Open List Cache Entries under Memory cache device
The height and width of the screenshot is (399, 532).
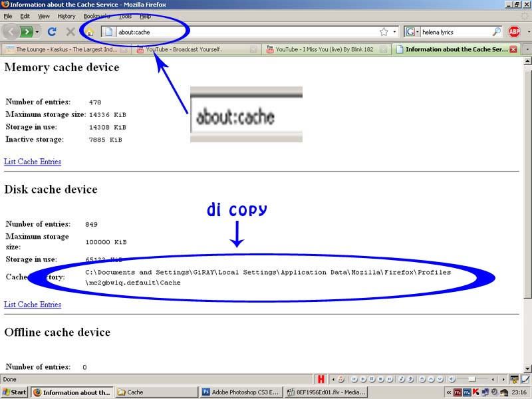(33, 162)
